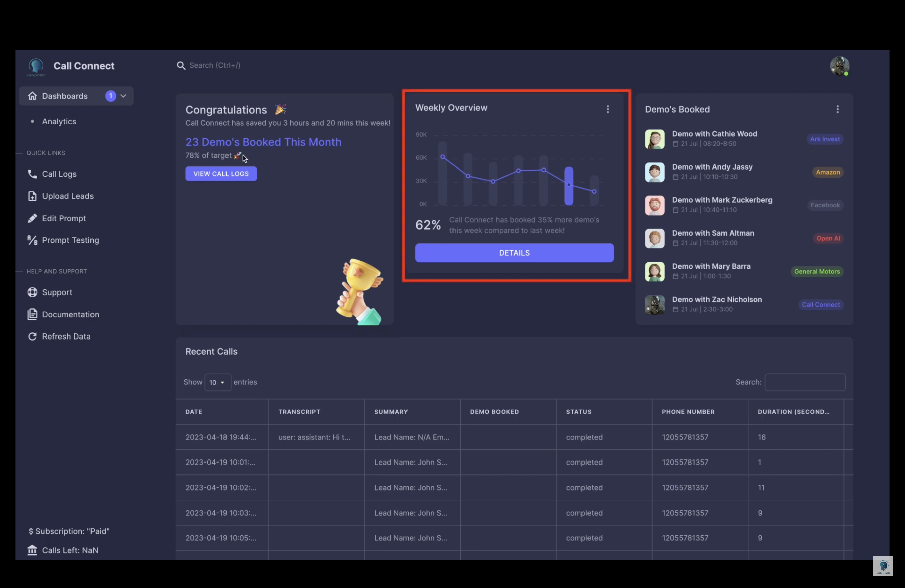
Task: Select the Edit Prompt pencil icon
Action: point(32,218)
